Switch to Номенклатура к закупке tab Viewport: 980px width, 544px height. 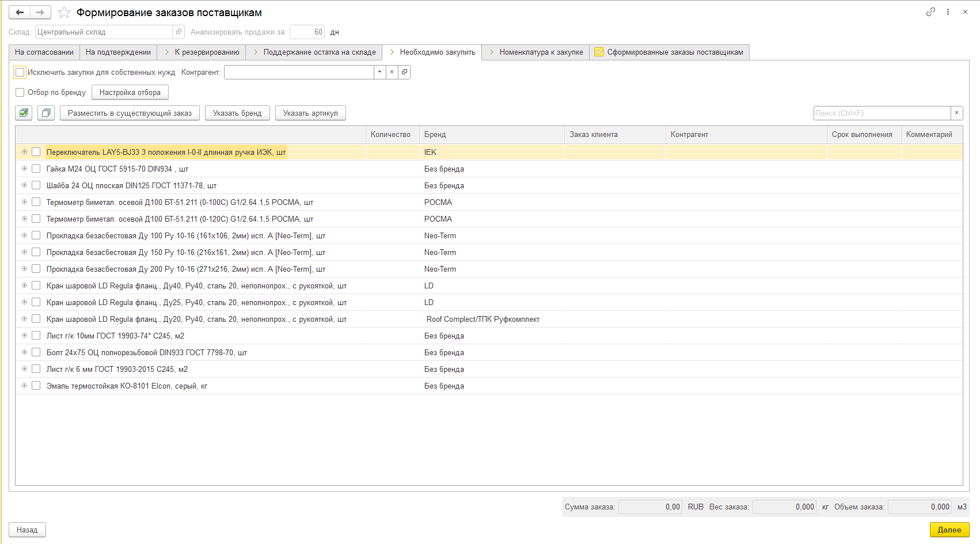[x=535, y=52]
